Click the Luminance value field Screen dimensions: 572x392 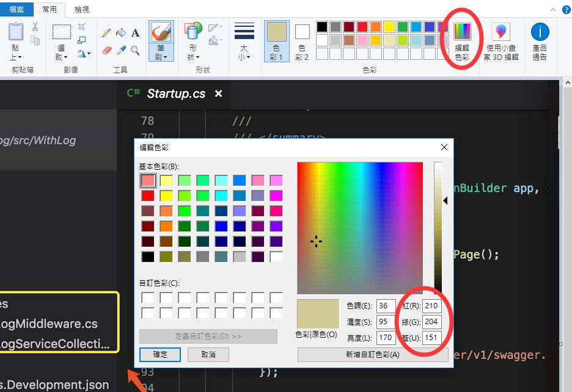pyautogui.click(x=386, y=338)
